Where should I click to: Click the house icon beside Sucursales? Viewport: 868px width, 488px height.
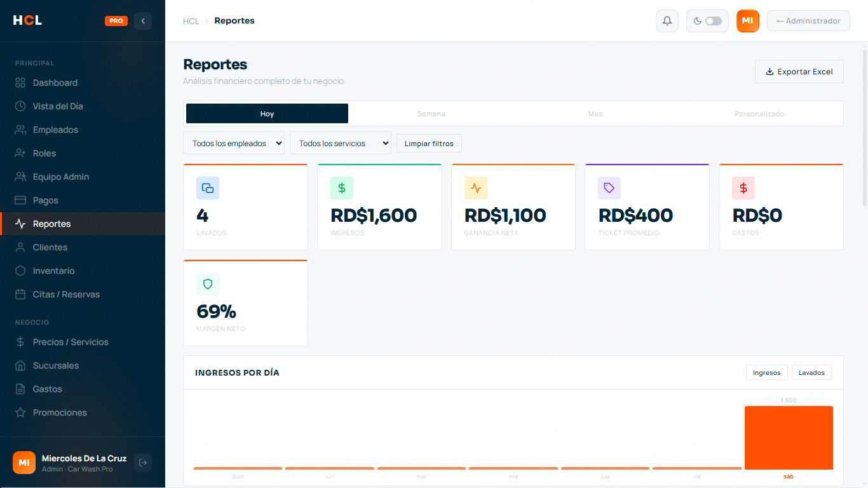pos(20,365)
